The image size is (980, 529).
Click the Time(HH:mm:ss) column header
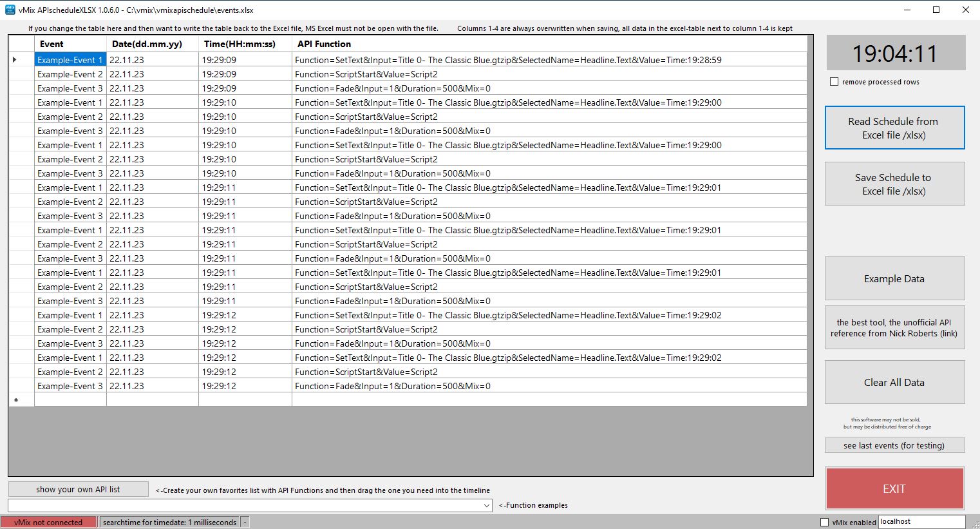pyautogui.click(x=245, y=44)
